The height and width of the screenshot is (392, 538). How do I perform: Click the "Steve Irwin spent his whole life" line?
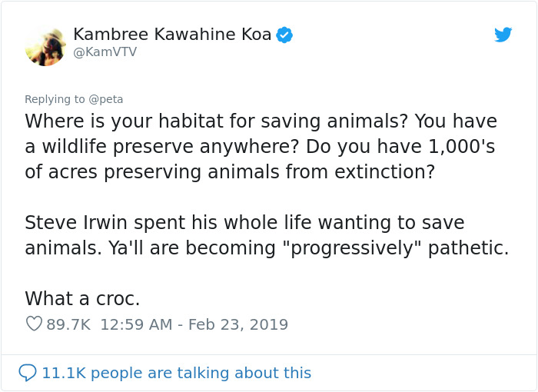(x=244, y=223)
